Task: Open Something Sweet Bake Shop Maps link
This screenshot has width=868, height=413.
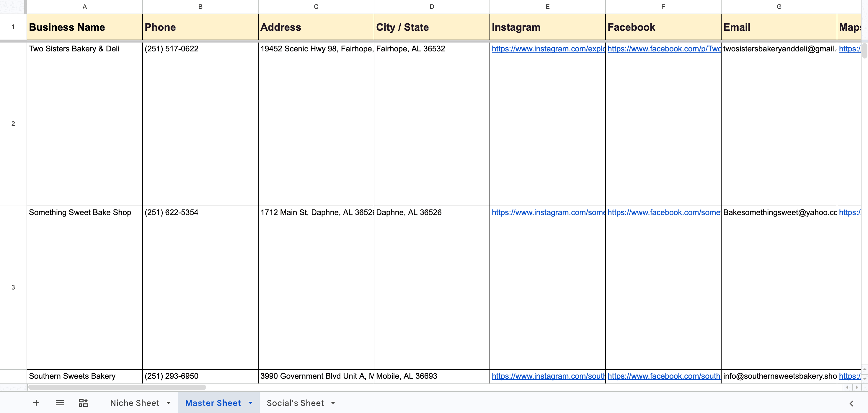Action: coord(850,212)
